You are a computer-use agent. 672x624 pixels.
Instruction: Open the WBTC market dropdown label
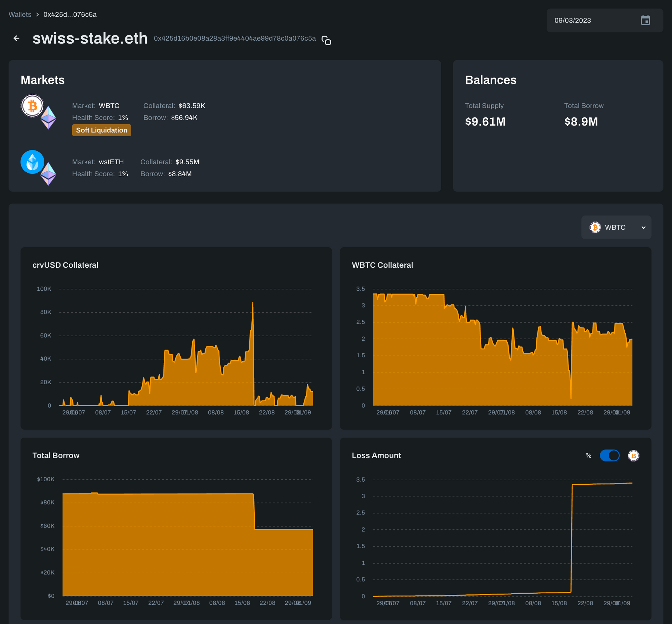point(615,228)
